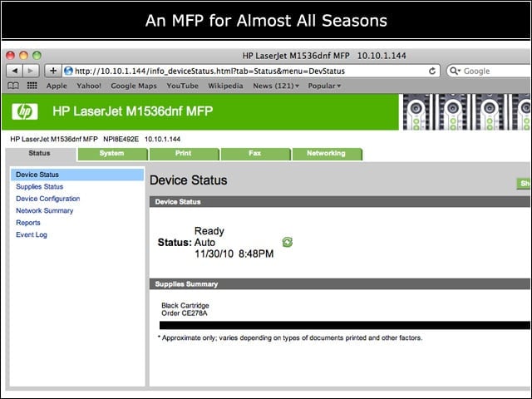This screenshot has width=532, height=399.
Task: Open the Google Maps bookmark
Action: 134,86
